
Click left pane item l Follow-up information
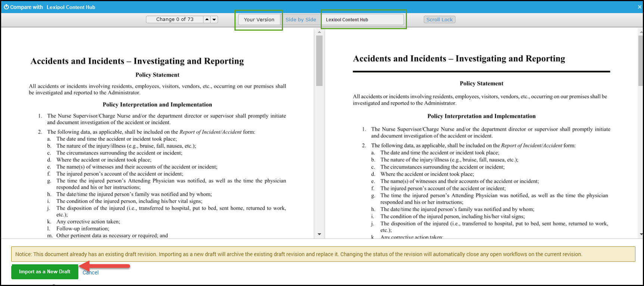pyautogui.click(x=83, y=228)
